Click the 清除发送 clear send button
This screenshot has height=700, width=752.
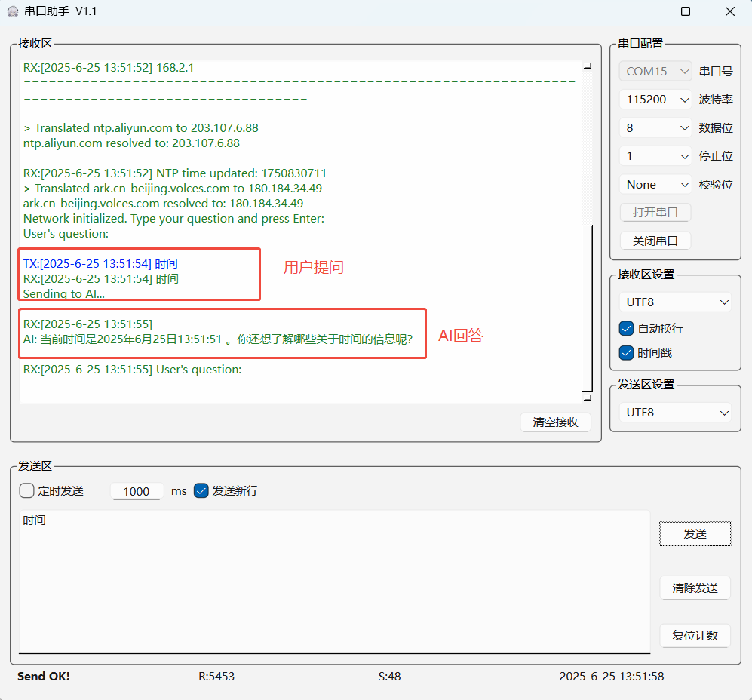pyautogui.click(x=695, y=588)
